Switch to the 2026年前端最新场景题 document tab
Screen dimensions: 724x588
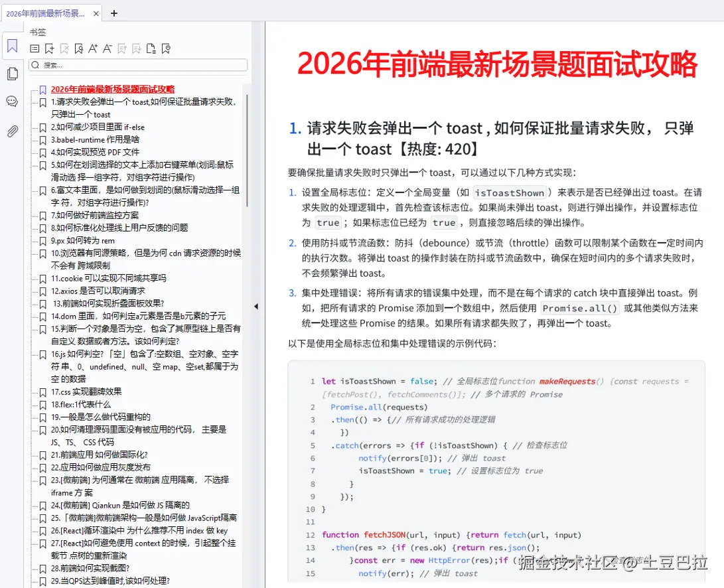pos(46,13)
